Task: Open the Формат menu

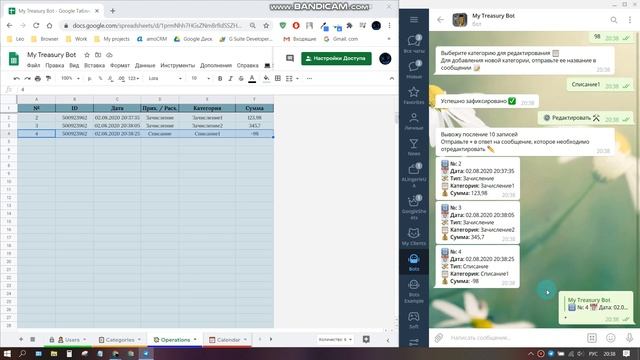Action: [120, 65]
